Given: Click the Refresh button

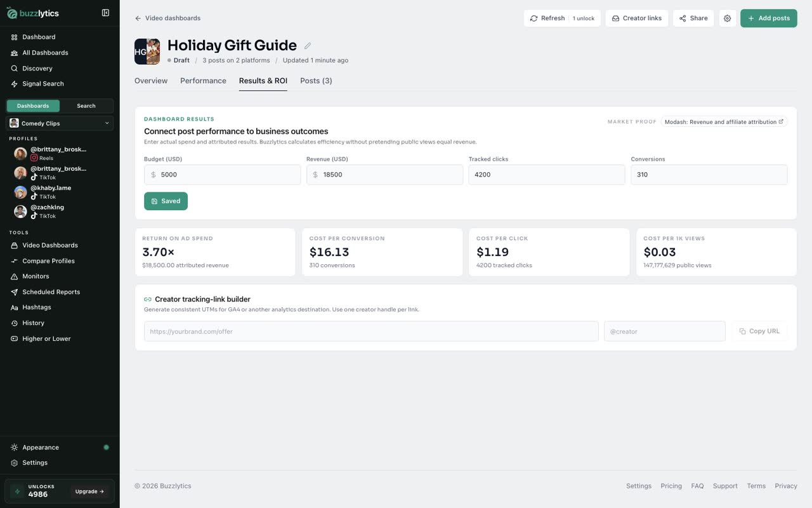Looking at the screenshot, I should pos(562,18).
